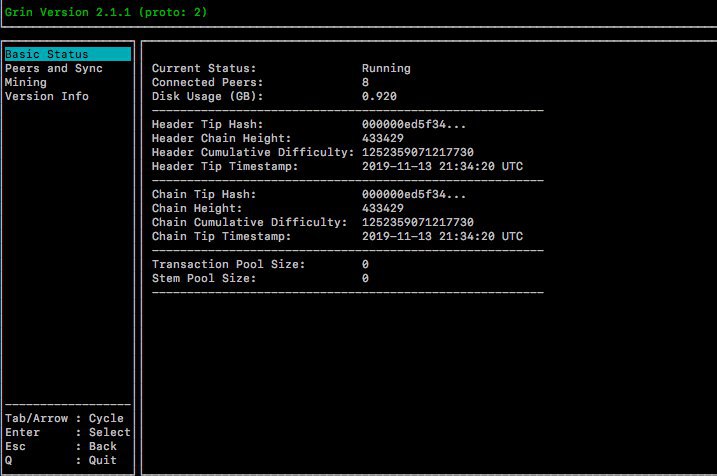This screenshot has height=476, width=717.
Task: Open the Peers and Sync view
Action: (54, 68)
